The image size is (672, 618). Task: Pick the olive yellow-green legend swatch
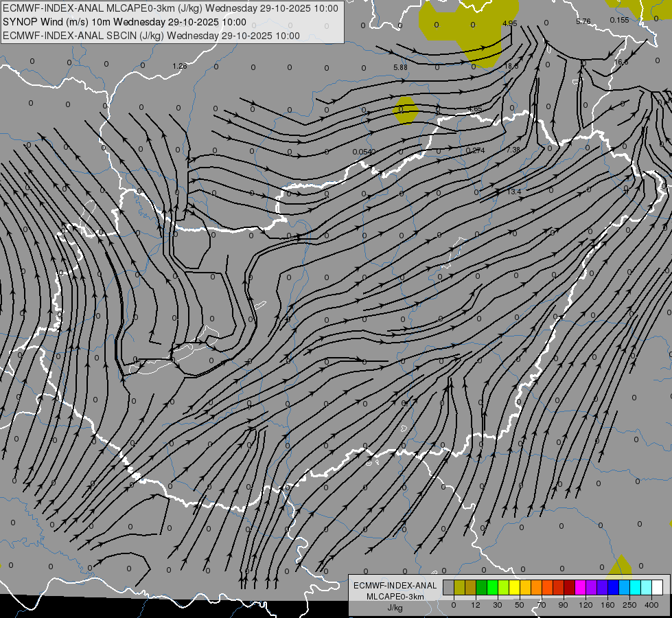(459, 587)
